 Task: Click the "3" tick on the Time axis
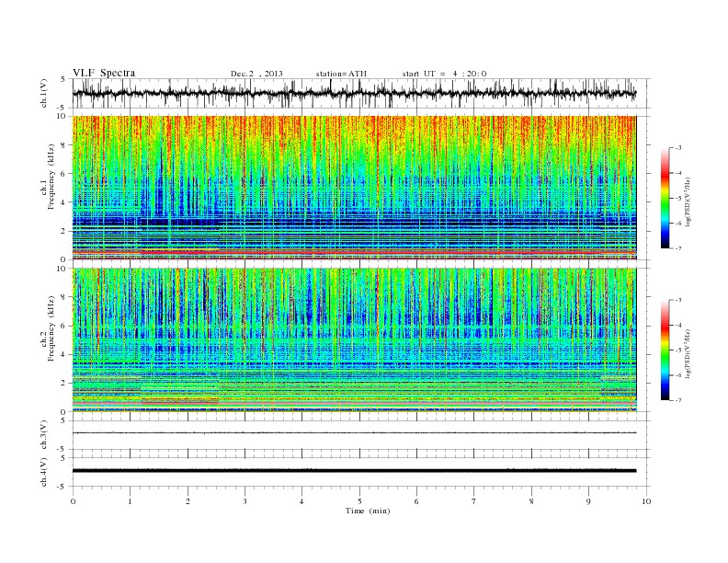[x=245, y=501]
